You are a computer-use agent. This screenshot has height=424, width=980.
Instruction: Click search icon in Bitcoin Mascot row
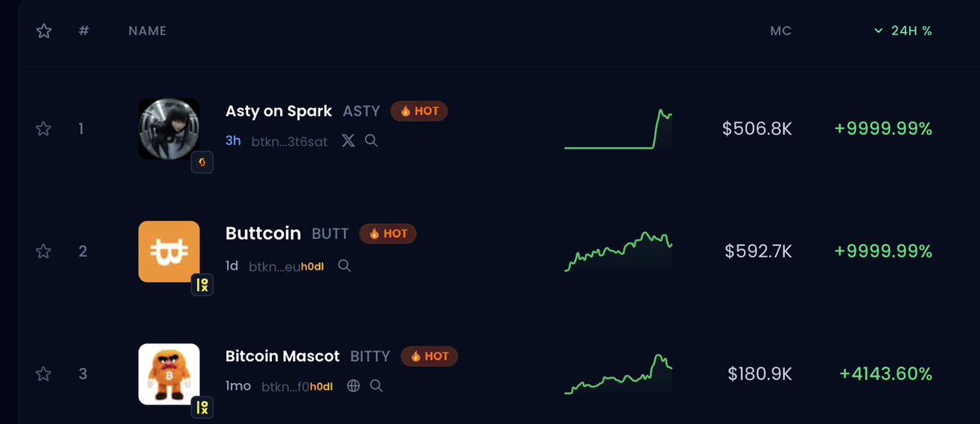[x=376, y=386]
